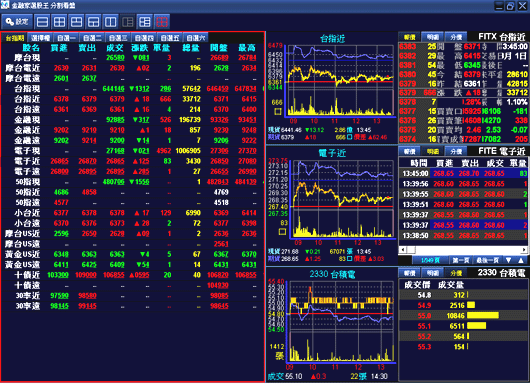Viewport: 530px width, 385px height.
Task: Show 明細 view in the 2330 台積電 panel
Action: (433, 272)
